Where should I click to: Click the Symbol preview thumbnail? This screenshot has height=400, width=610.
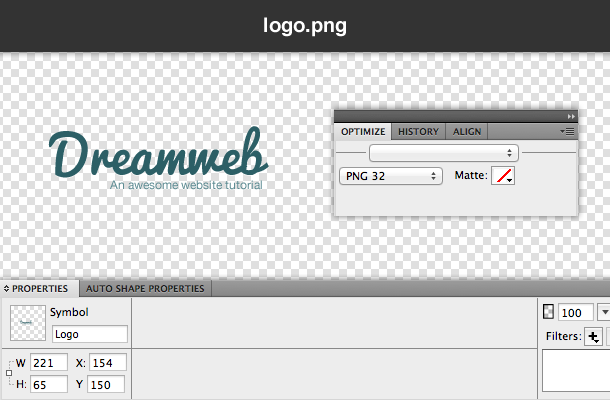click(27, 322)
